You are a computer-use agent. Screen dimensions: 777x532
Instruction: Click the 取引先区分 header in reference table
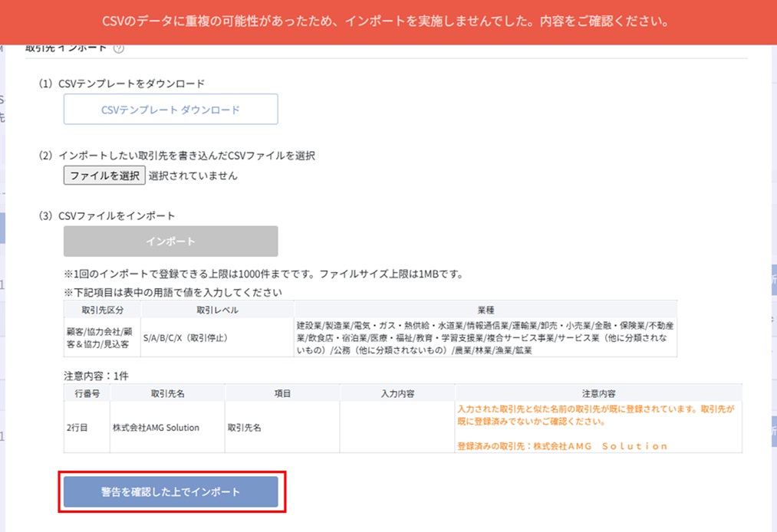102,310
